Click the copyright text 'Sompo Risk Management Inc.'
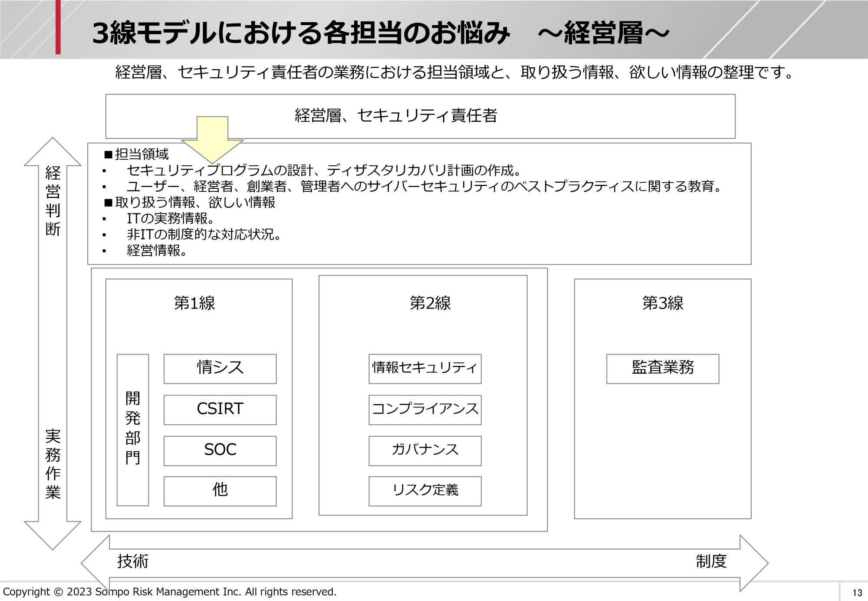 pyautogui.click(x=168, y=592)
